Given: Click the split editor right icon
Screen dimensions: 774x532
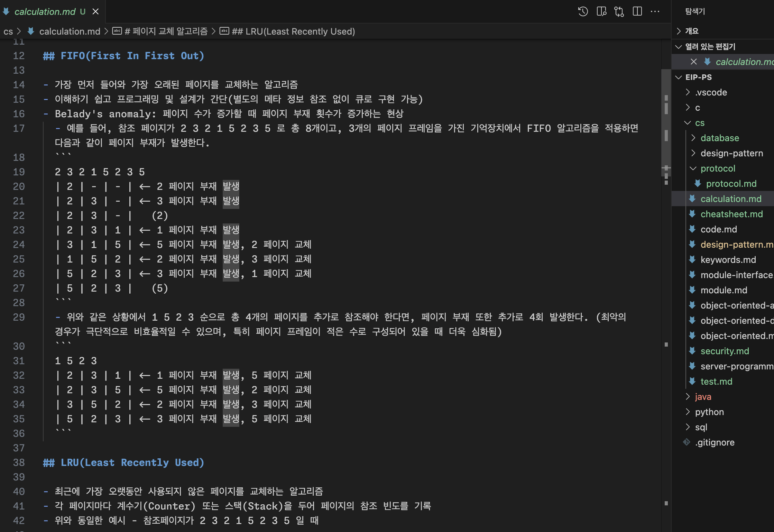Looking at the screenshot, I should pyautogui.click(x=637, y=11).
